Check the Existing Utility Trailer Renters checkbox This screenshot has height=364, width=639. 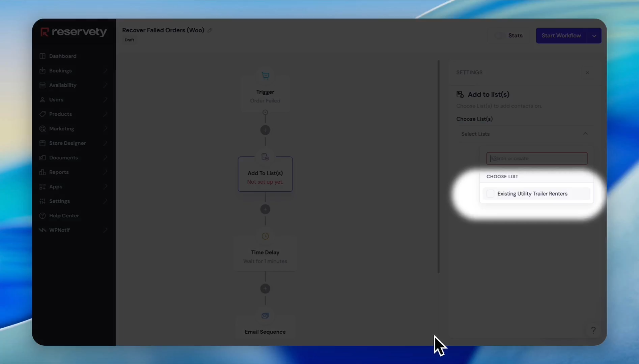(491, 194)
